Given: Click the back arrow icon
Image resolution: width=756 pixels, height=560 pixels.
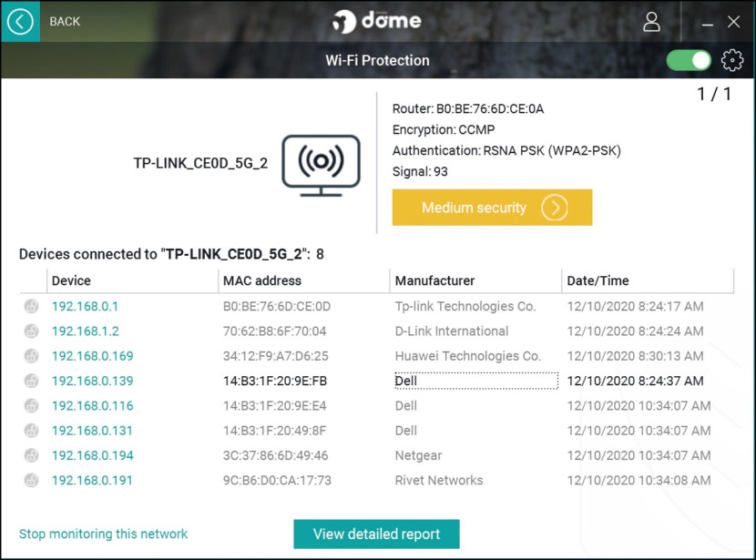Looking at the screenshot, I should click(x=20, y=22).
